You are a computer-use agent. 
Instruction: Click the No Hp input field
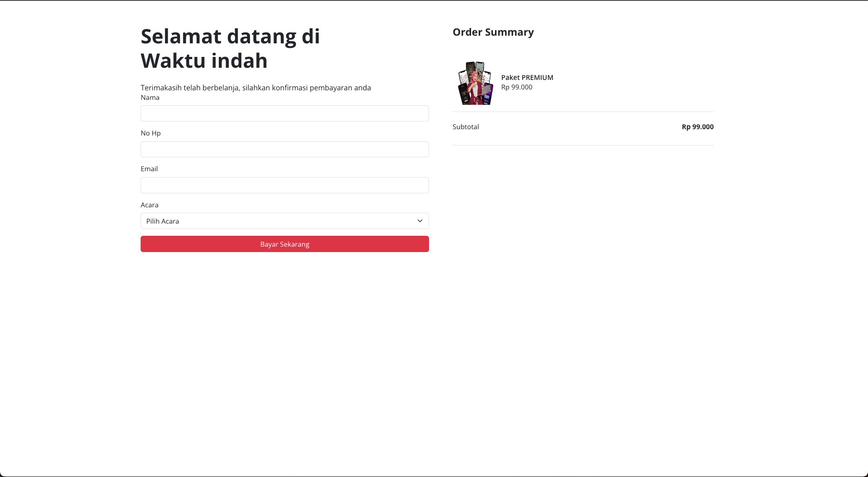pyautogui.click(x=284, y=149)
